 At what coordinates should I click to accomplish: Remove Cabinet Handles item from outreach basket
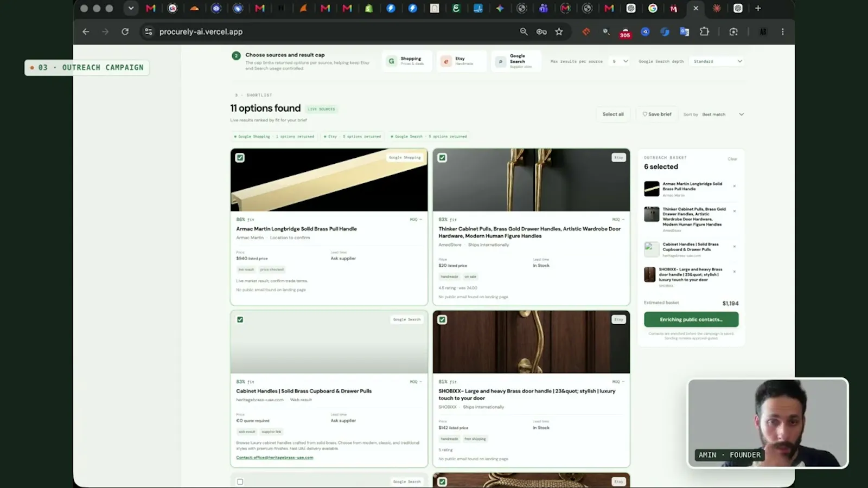pos(734,246)
